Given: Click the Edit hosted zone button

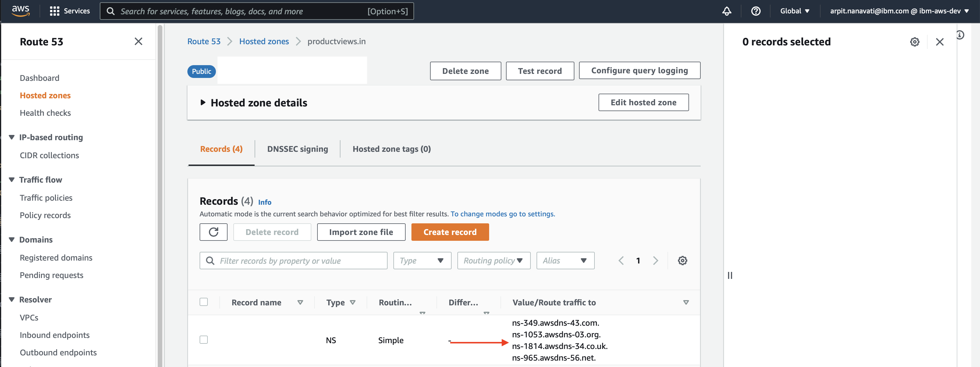Looking at the screenshot, I should [x=643, y=102].
